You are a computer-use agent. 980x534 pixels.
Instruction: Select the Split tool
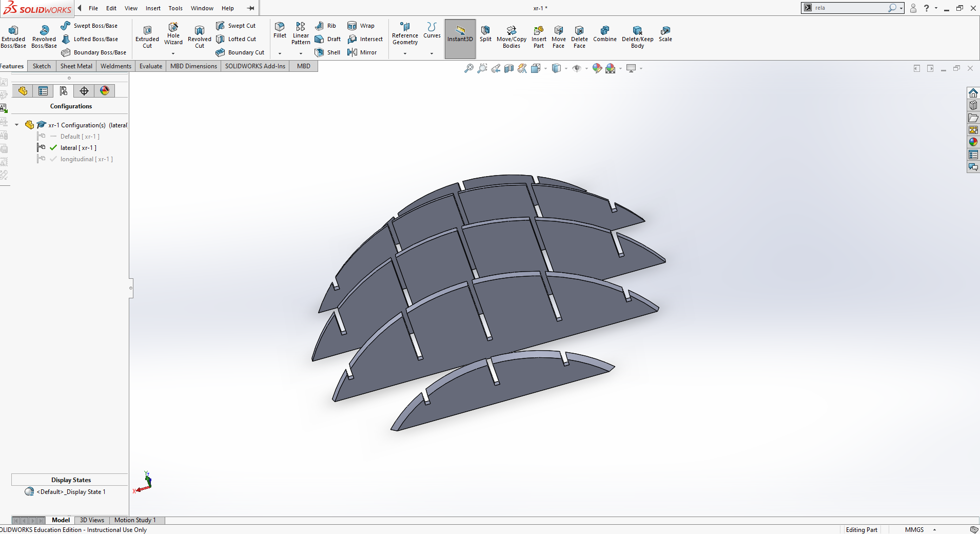[485, 34]
